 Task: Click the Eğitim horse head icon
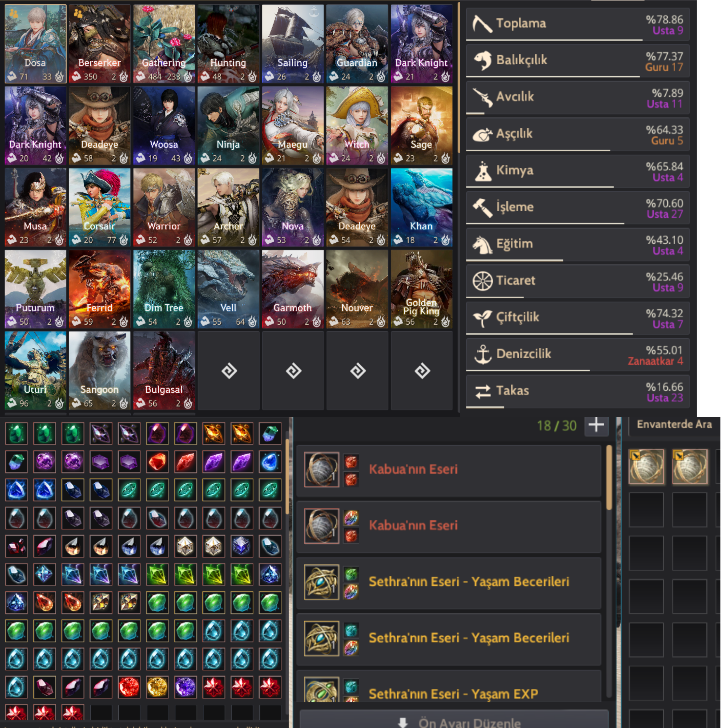pyautogui.click(x=482, y=244)
